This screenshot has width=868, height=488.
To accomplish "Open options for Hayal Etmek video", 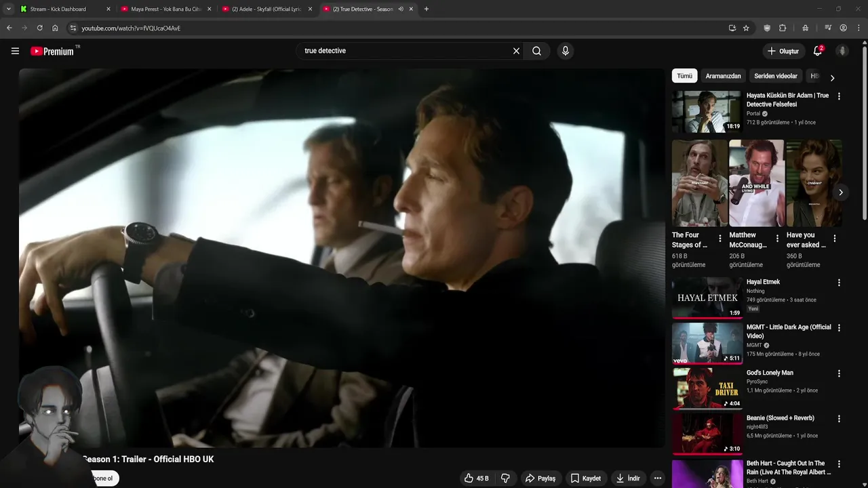I will (x=839, y=283).
